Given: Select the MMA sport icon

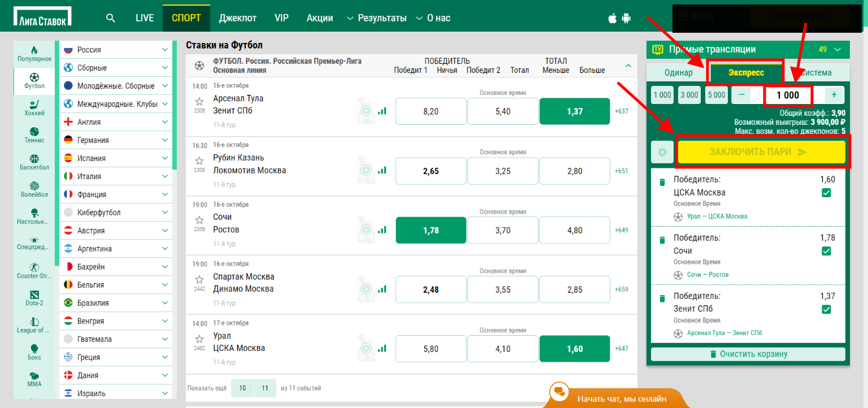Looking at the screenshot, I should pos(34,379).
